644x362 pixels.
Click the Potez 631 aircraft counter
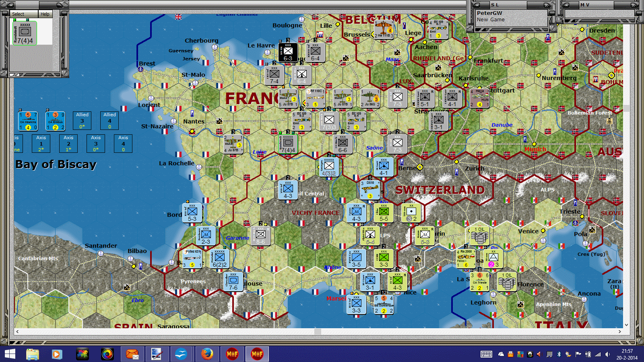click(x=192, y=259)
